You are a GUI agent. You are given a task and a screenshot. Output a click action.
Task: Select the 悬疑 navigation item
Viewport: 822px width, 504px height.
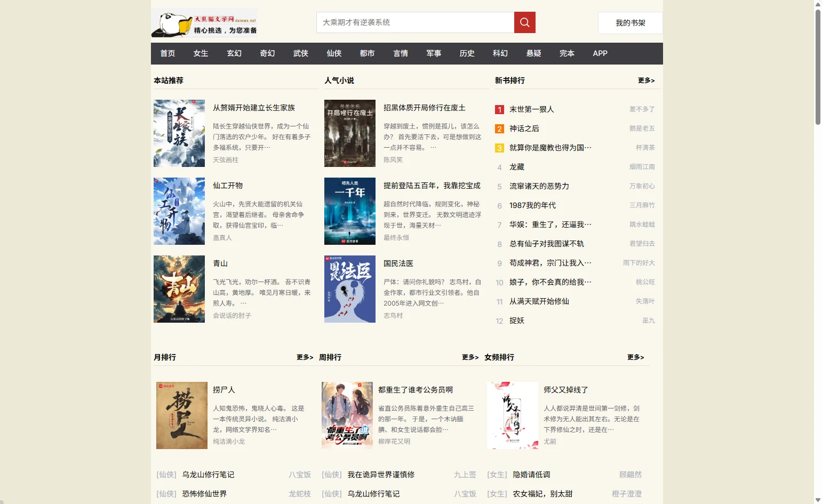(533, 53)
